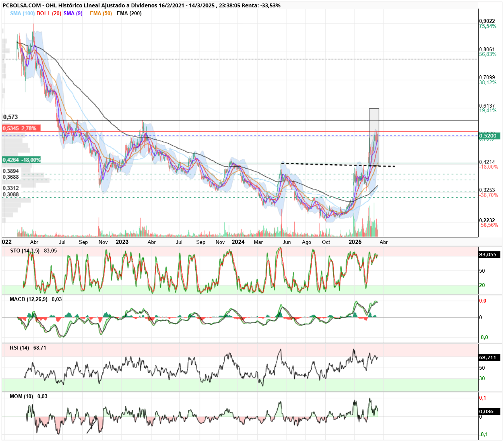Screen dimensions: 504x442
Task: Click the 0,3312 support level label
Action: (x=11, y=188)
